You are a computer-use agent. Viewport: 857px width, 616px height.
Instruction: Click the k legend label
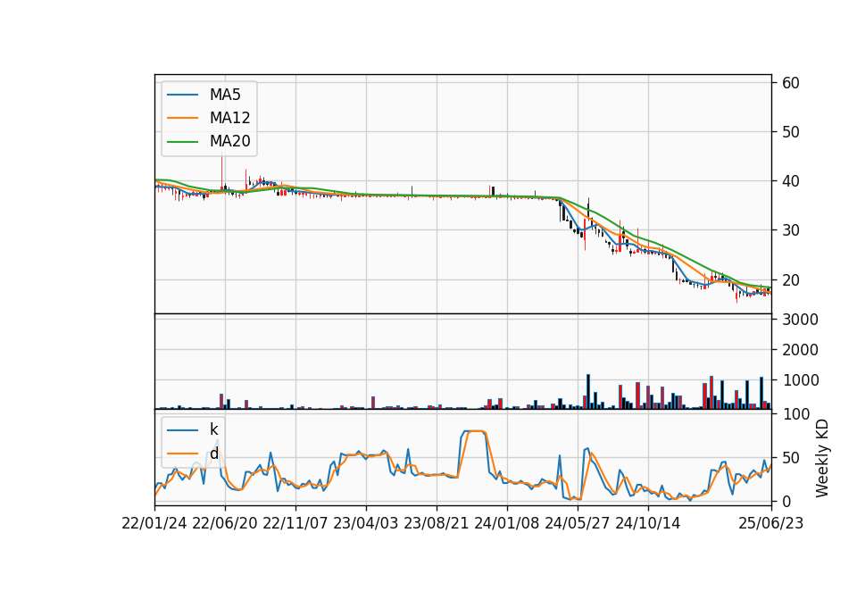click(x=213, y=429)
